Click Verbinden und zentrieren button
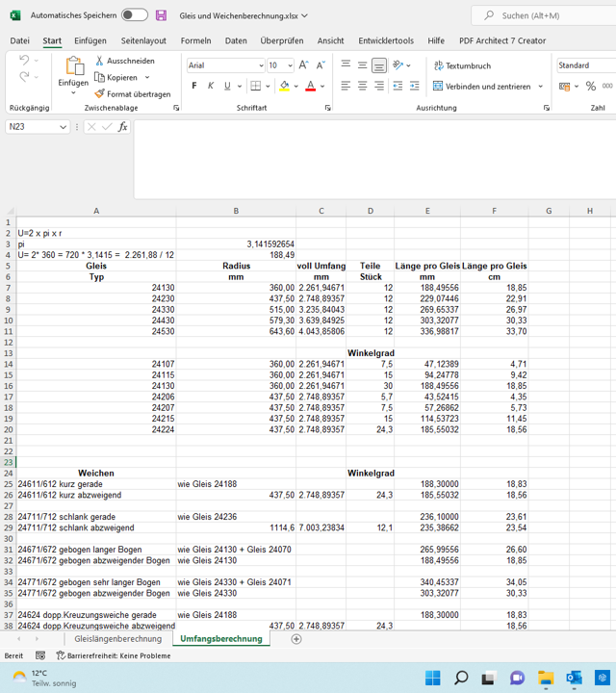The image size is (616, 693). click(x=481, y=87)
